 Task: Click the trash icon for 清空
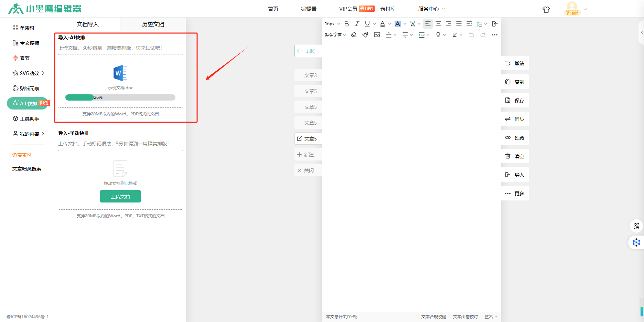(x=508, y=156)
